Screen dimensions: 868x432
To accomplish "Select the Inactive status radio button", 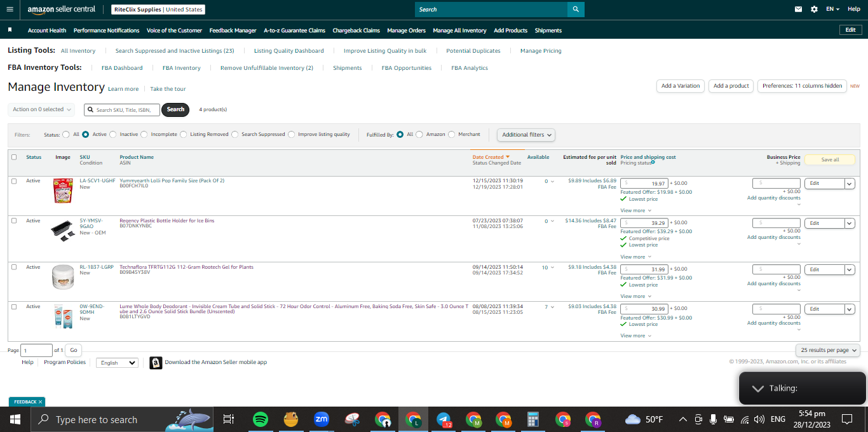I will click(113, 135).
